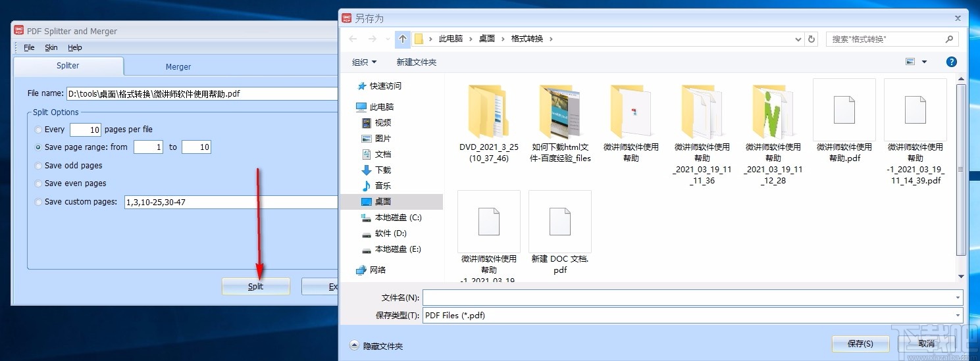980x361 pixels.
Task: Switch to the Spliter tab
Action: 68,66
